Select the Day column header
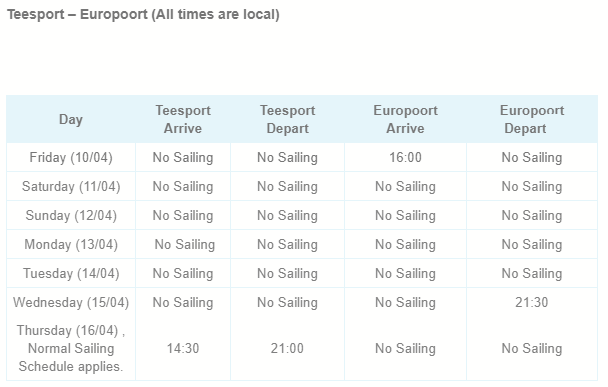The width and height of the screenshot is (608, 387). [x=71, y=119]
